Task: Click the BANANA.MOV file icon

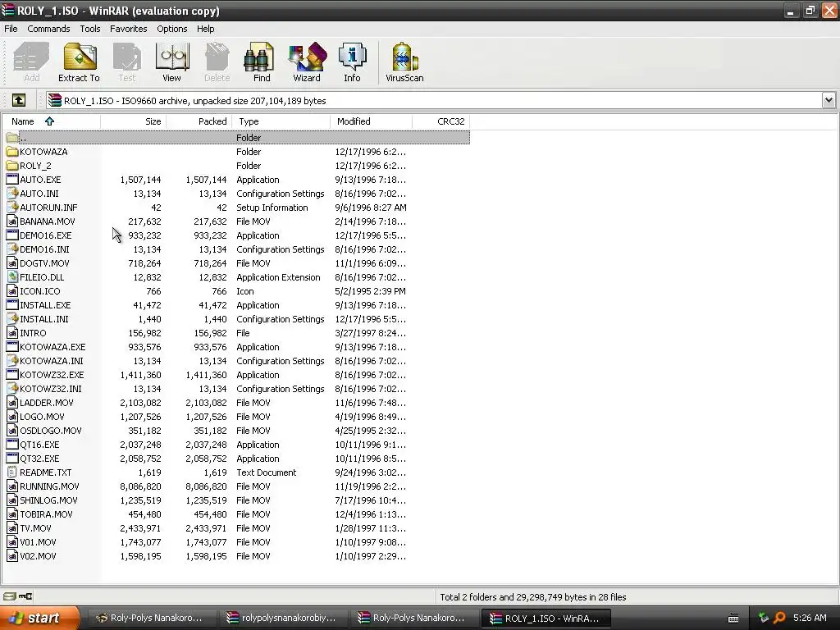Action: [11, 221]
